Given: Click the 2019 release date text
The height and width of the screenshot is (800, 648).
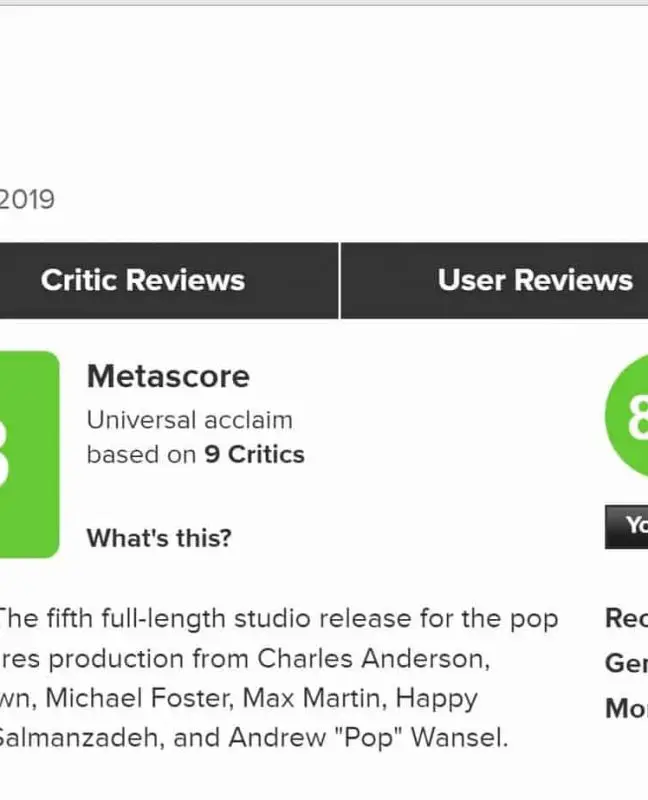Looking at the screenshot, I should 27,199.
